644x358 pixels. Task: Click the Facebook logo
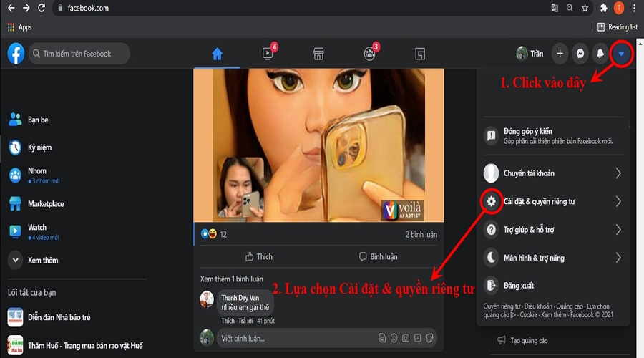pyautogui.click(x=16, y=54)
